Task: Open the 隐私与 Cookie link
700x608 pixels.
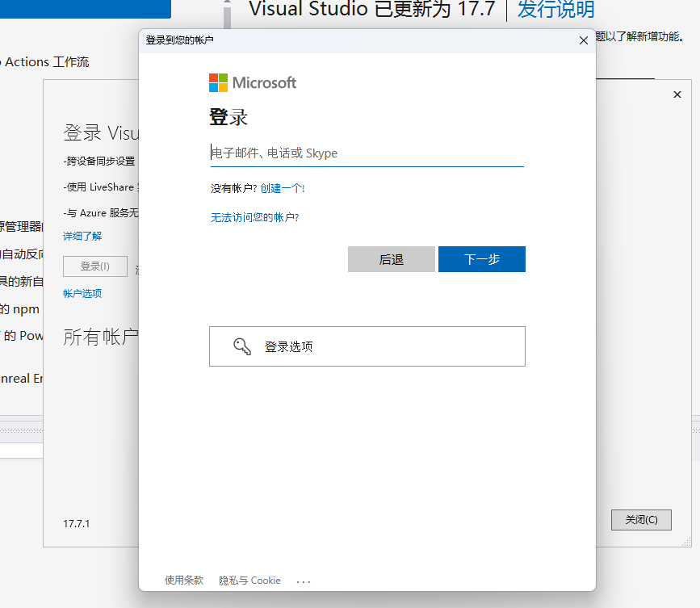Action: tap(249, 581)
